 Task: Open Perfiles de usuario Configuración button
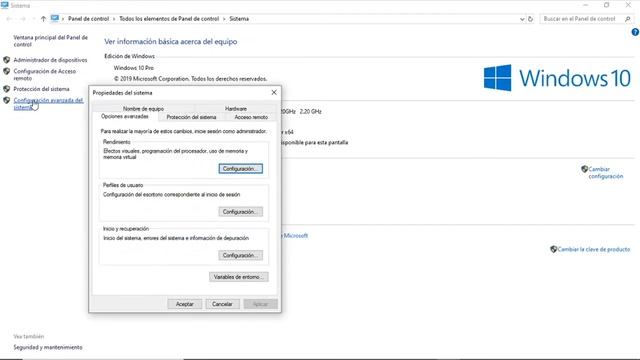pyautogui.click(x=240, y=212)
